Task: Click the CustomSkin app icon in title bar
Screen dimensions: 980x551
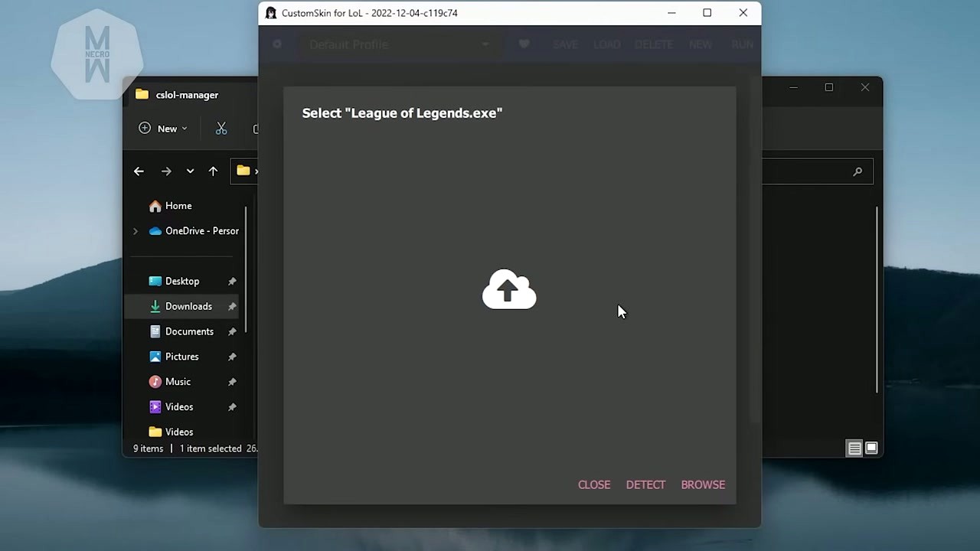Action: point(270,13)
